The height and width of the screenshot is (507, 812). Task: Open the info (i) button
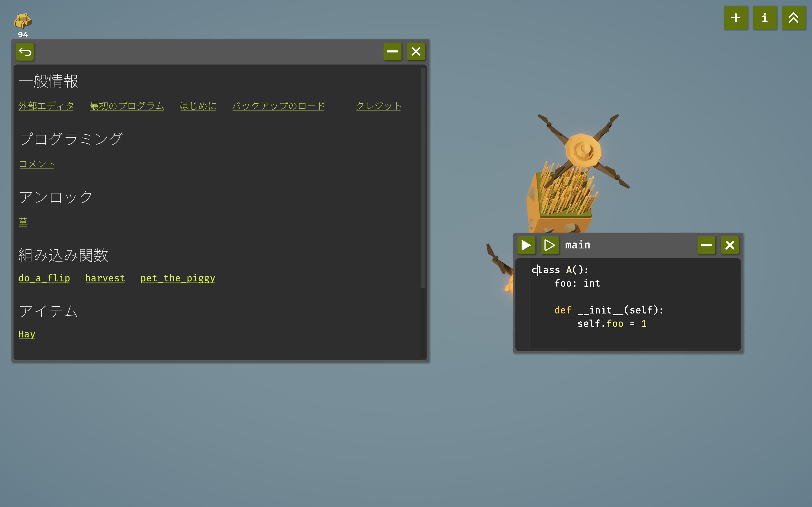[764, 18]
